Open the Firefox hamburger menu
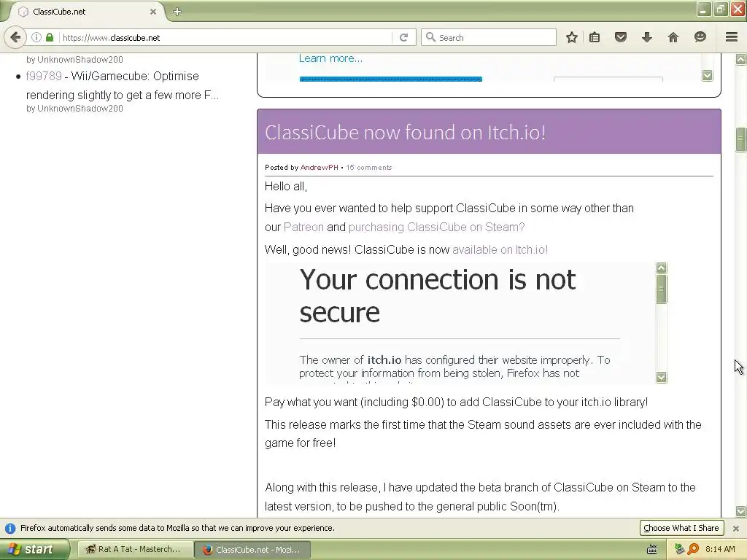Image resolution: width=747 pixels, height=560 pixels. [x=731, y=37]
